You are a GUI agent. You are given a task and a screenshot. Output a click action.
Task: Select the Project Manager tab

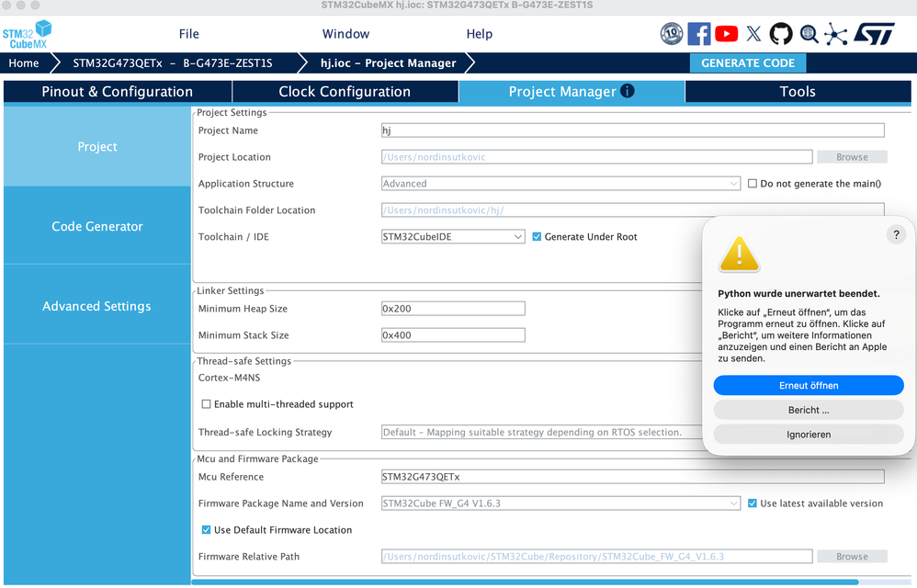tap(572, 91)
